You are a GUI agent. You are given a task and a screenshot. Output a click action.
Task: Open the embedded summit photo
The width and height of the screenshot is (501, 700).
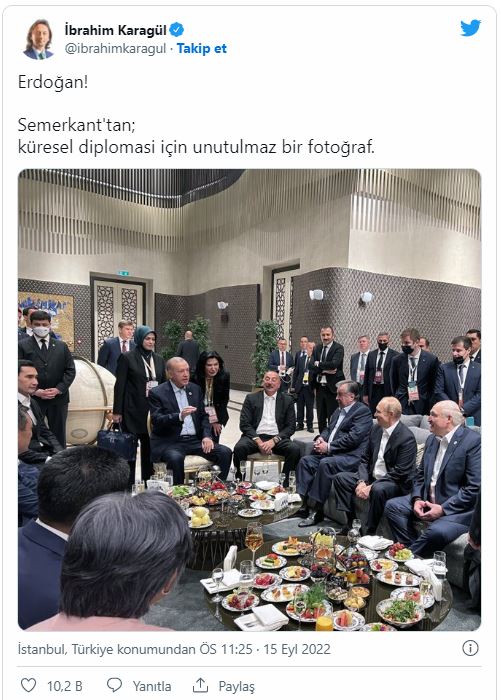point(249,400)
